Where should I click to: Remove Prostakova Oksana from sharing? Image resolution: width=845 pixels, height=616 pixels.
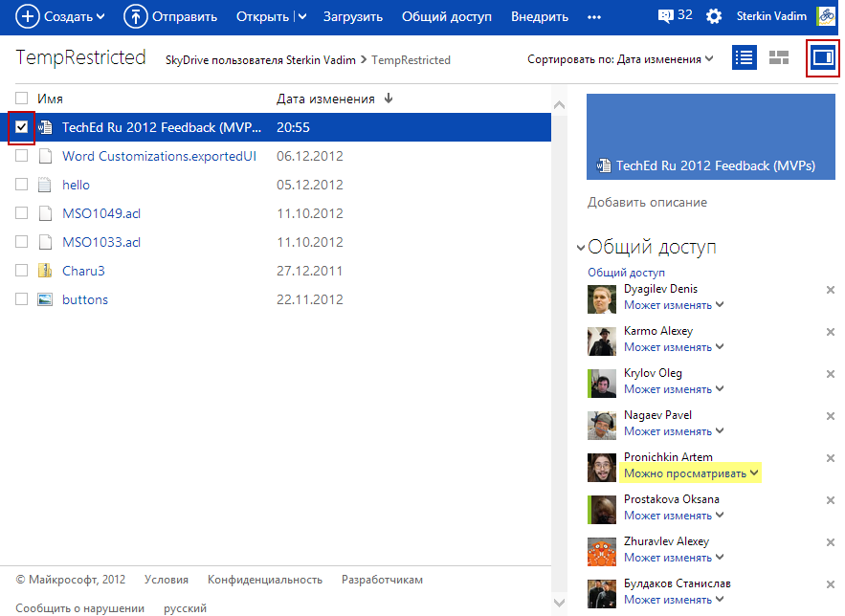pyautogui.click(x=831, y=499)
